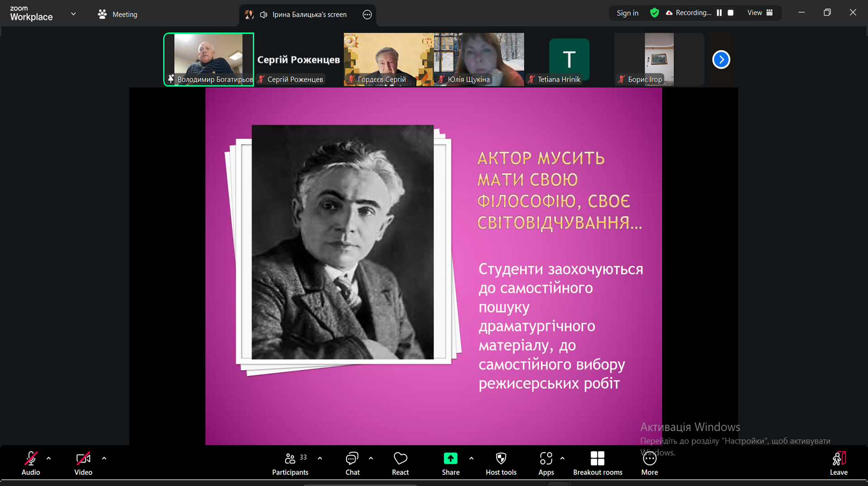Open the Chat panel
The image size is (868, 486).
point(352,463)
